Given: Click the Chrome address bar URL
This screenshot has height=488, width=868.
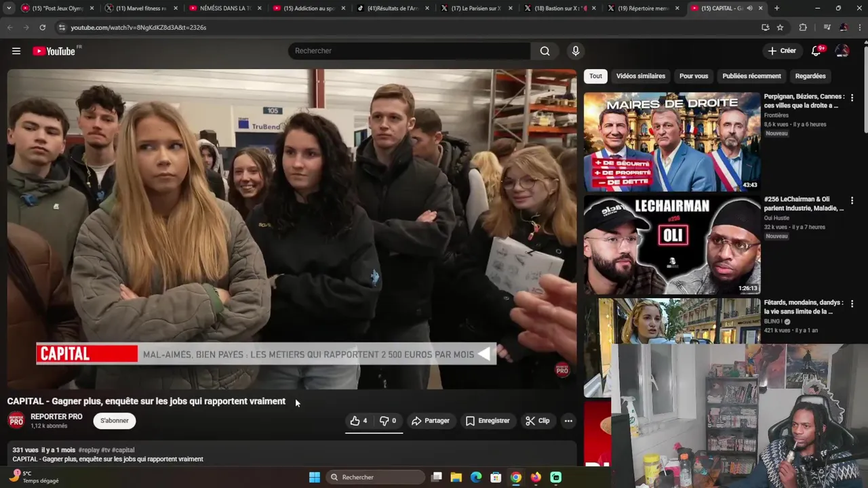Looking at the screenshot, I should (x=138, y=27).
